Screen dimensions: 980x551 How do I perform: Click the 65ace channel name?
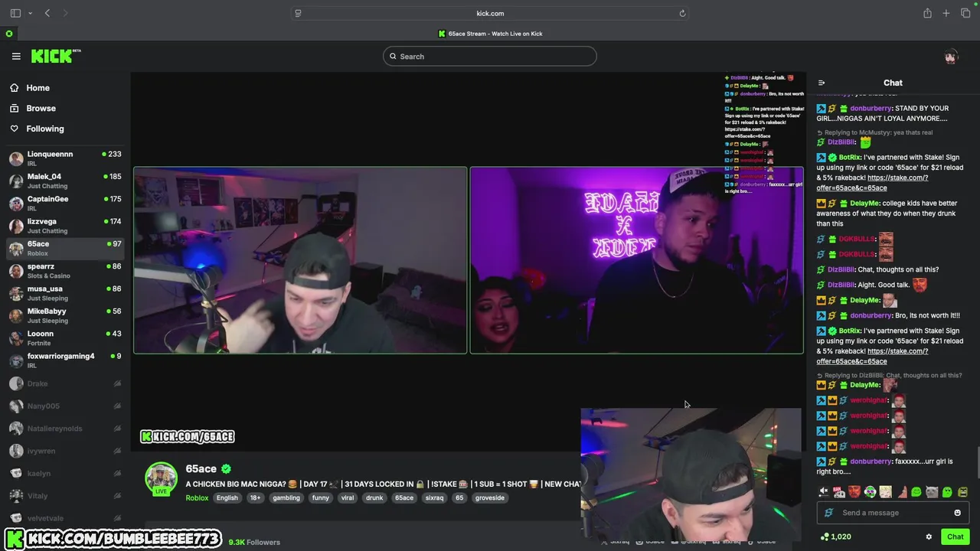(x=201, y=469)
